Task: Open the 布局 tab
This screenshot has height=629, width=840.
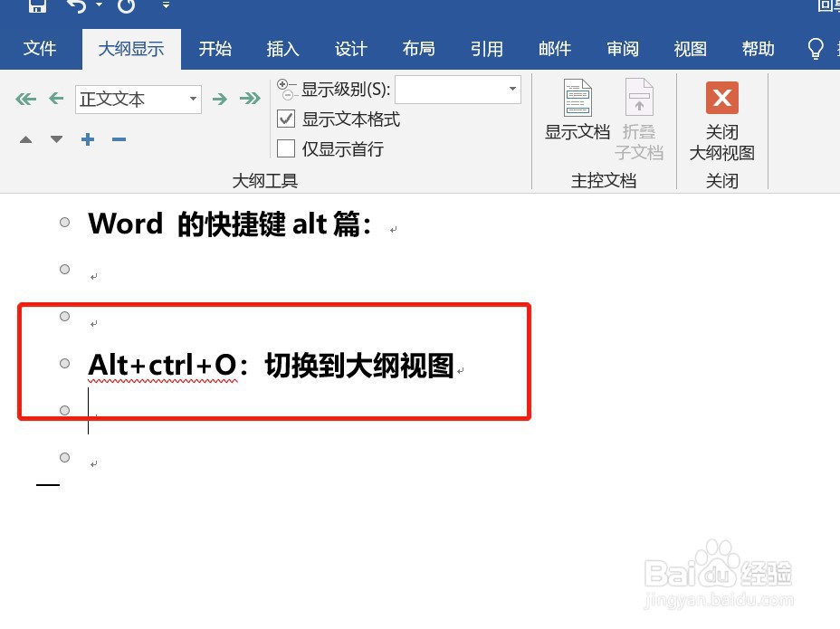Action: click(x=418, y=49)
